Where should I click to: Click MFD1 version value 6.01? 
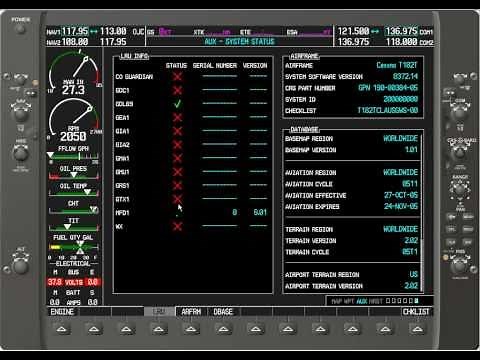[x=260, y=212]
